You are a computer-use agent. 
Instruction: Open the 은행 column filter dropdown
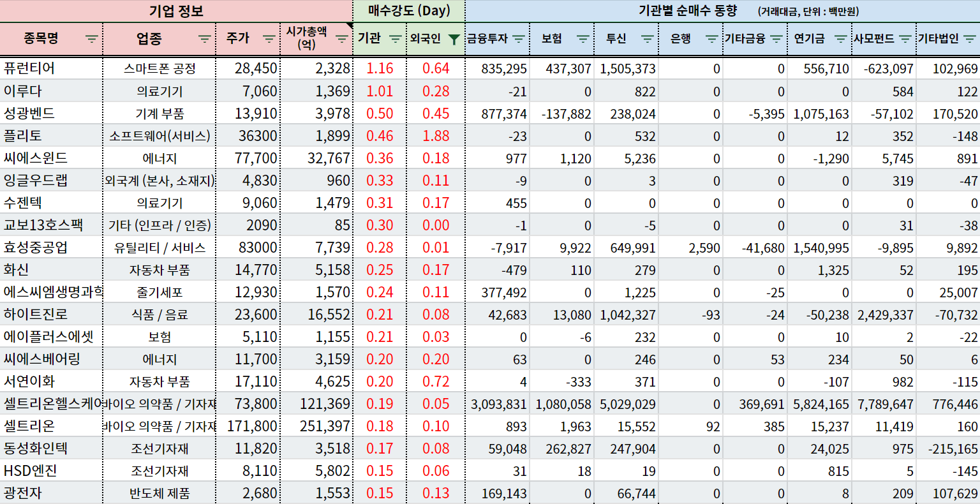[712, 39]
